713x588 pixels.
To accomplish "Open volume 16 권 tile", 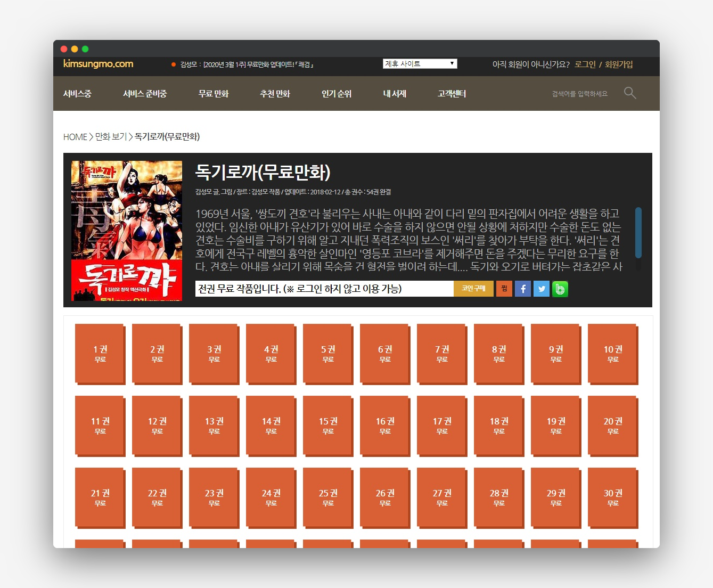I will pos(385,426).
